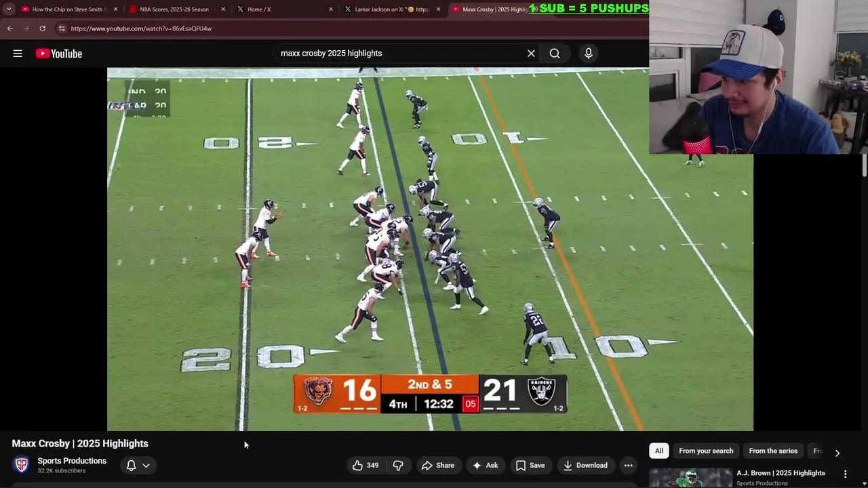Save the video to a playlist

click(530, 465)
